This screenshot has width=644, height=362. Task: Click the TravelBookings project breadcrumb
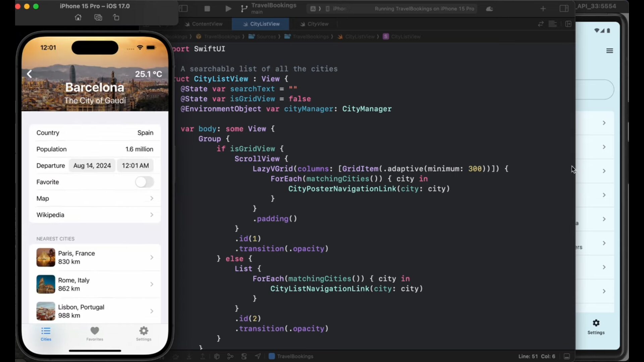218,37
